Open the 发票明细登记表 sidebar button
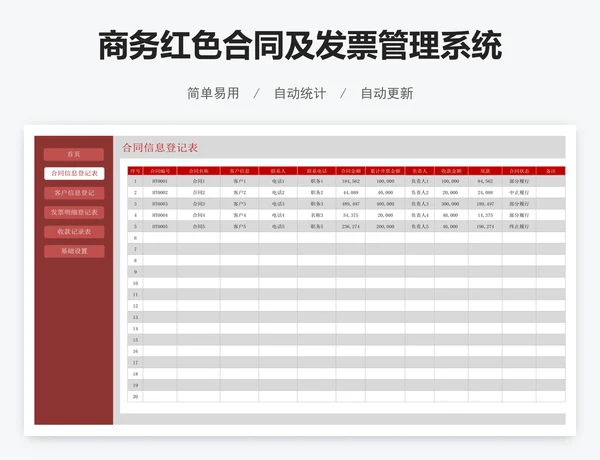The image size is (600, 460). [74, 212]
